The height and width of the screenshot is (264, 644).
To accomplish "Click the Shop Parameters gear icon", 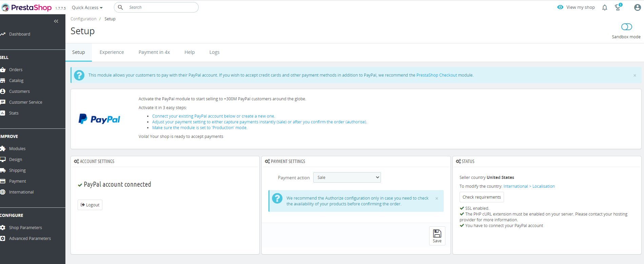I will point(3,227).
